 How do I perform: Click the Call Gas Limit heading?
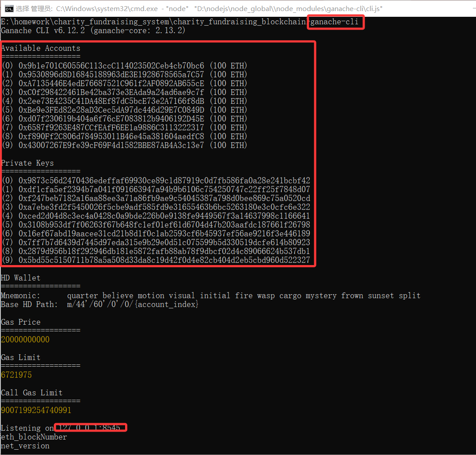pyautogui.click(x=31, y=393)
